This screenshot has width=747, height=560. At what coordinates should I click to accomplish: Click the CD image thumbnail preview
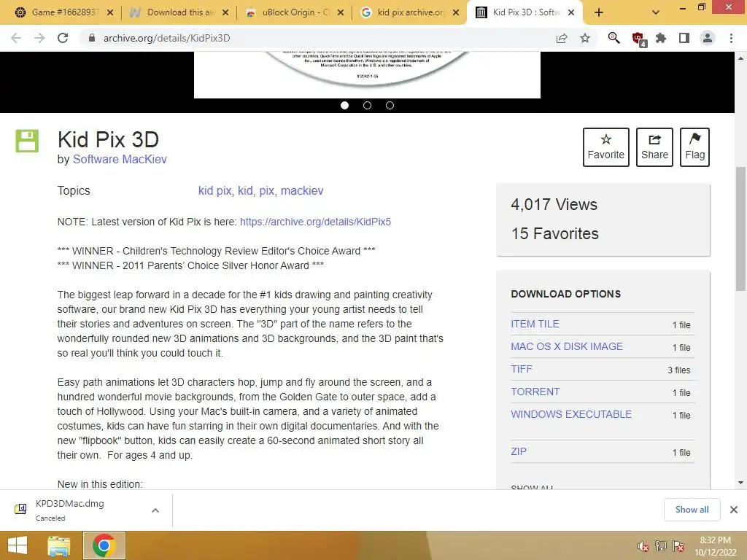[x=367, y=75]
